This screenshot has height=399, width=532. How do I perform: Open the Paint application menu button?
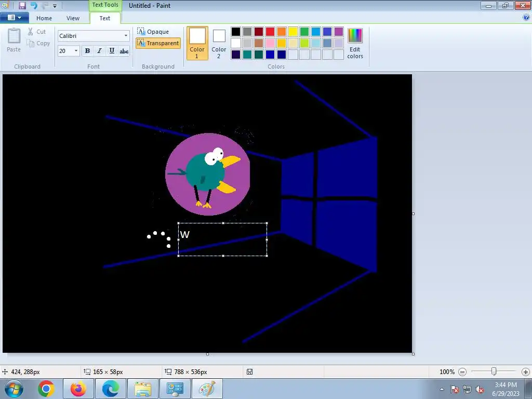(x=14, y=17)
